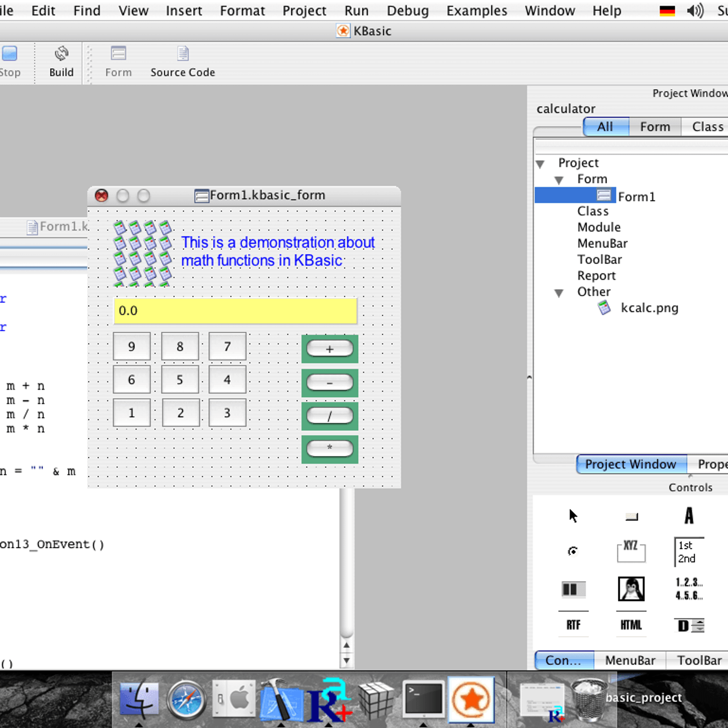Collapse the Project tree node
728x728 pixels.
click(x=540, y=164)
